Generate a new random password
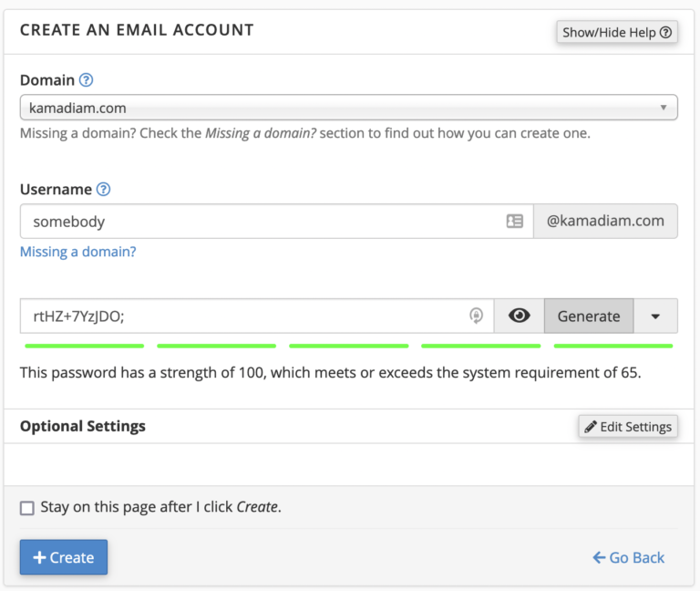 coord(589,316)
